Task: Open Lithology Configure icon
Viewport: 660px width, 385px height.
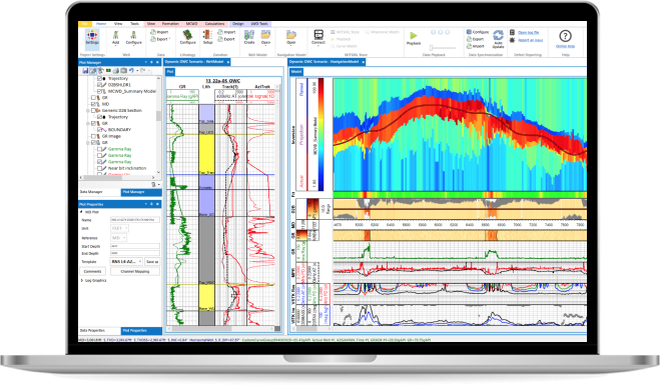Action: click(188, 37)
